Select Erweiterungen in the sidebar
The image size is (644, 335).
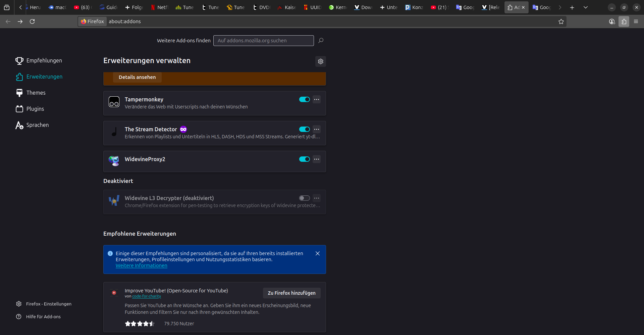click(x=39, y=77)
